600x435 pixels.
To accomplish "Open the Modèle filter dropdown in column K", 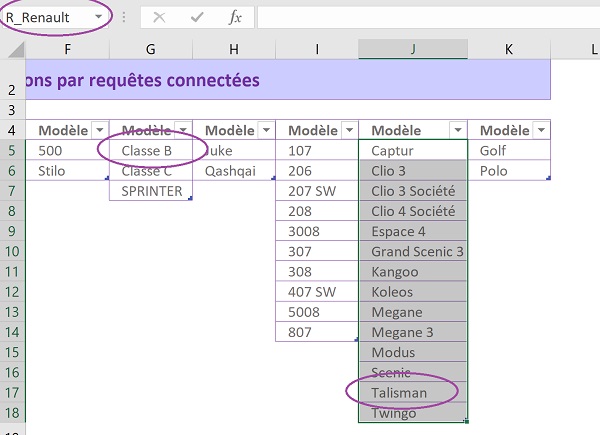I will point(541,130).
